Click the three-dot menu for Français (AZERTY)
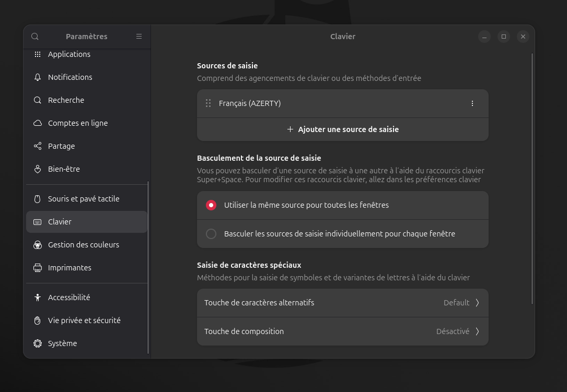This screenshot has width=567, height=392. [472, 103]
